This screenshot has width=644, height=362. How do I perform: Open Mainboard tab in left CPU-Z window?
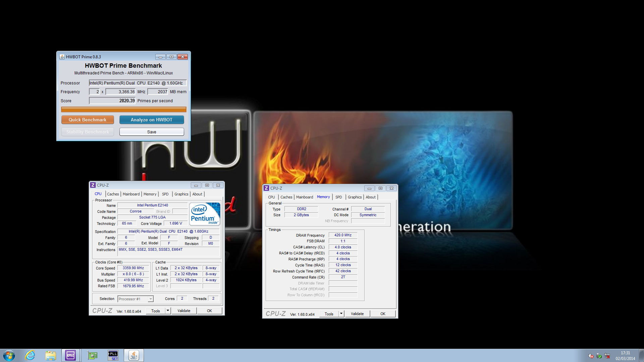(x=131, y=194)
